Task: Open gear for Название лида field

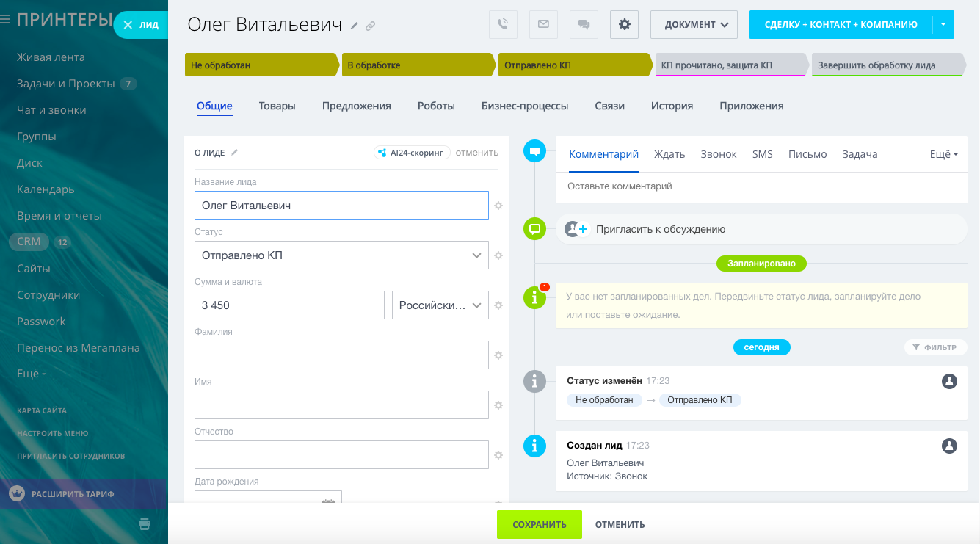Action: [498, 206]
